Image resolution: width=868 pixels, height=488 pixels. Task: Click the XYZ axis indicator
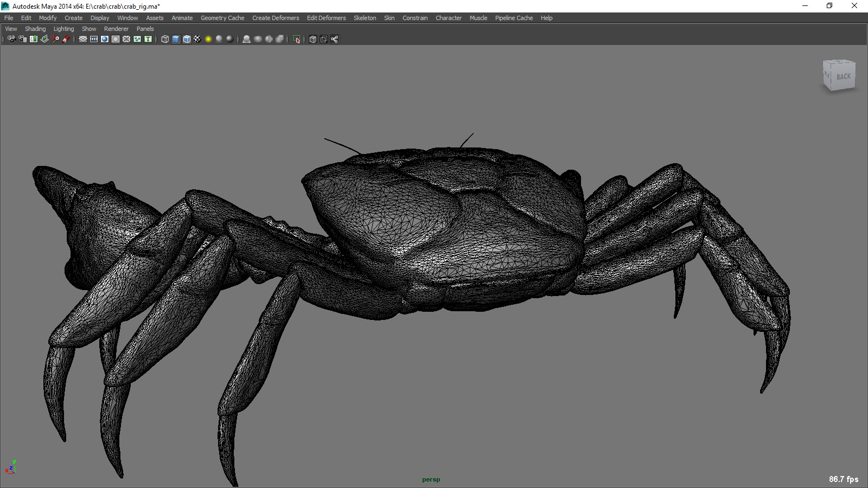(x=10, y=467)
